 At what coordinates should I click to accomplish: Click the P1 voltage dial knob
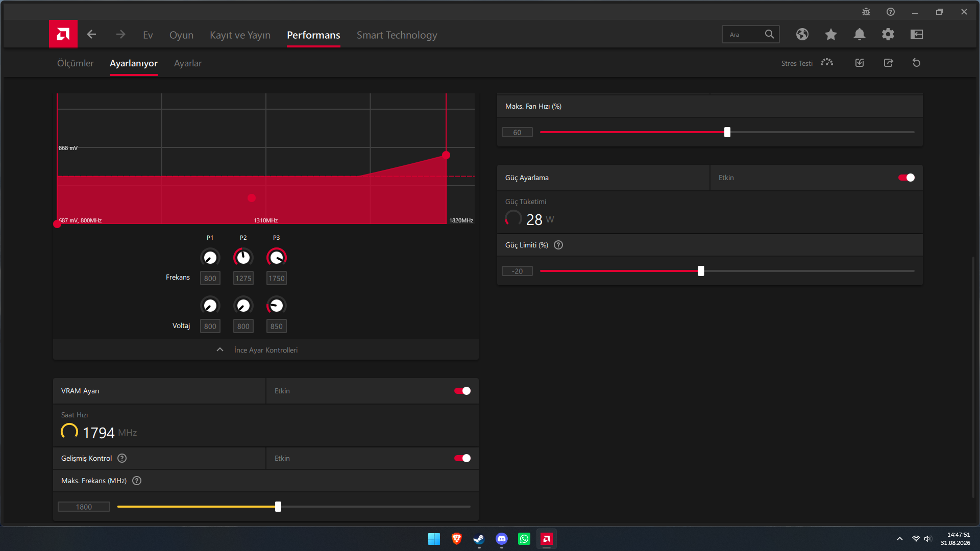coord(210,305)
